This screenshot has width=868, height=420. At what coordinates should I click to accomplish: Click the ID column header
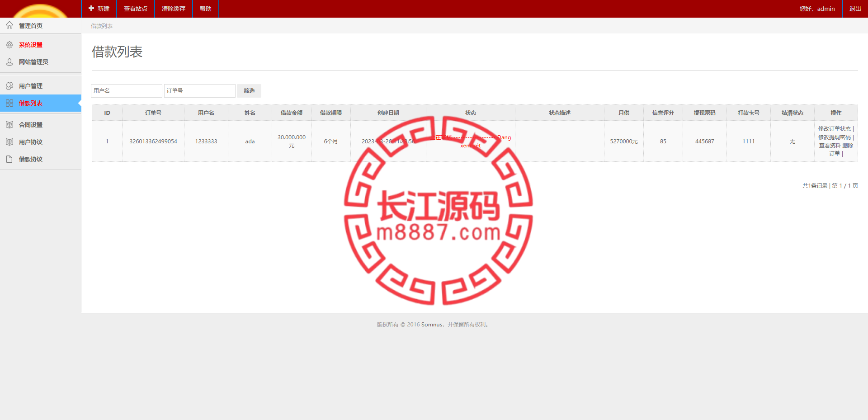point(107,113)
